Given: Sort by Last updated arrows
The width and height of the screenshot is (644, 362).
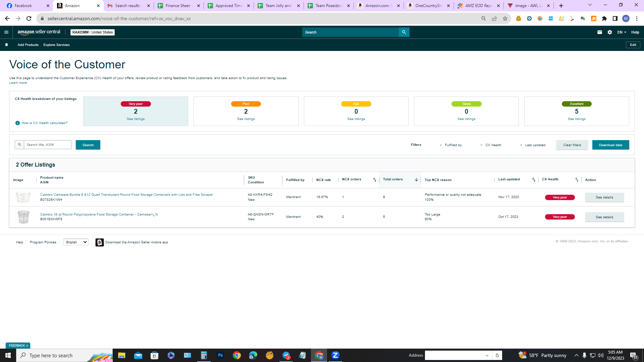Looking at the screenshot, I should 534,180.
